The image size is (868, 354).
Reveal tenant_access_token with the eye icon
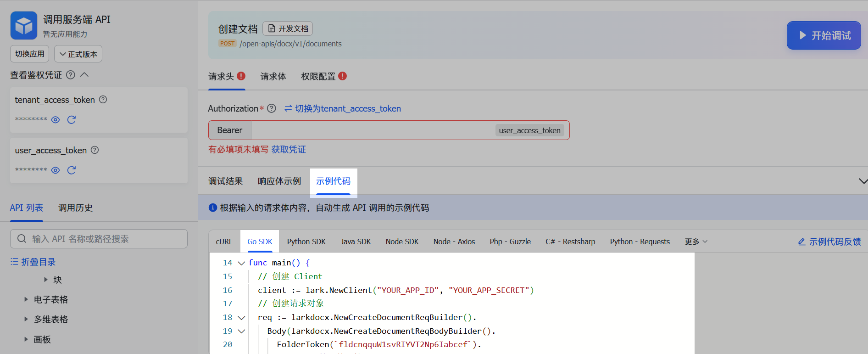coord(56,120)
